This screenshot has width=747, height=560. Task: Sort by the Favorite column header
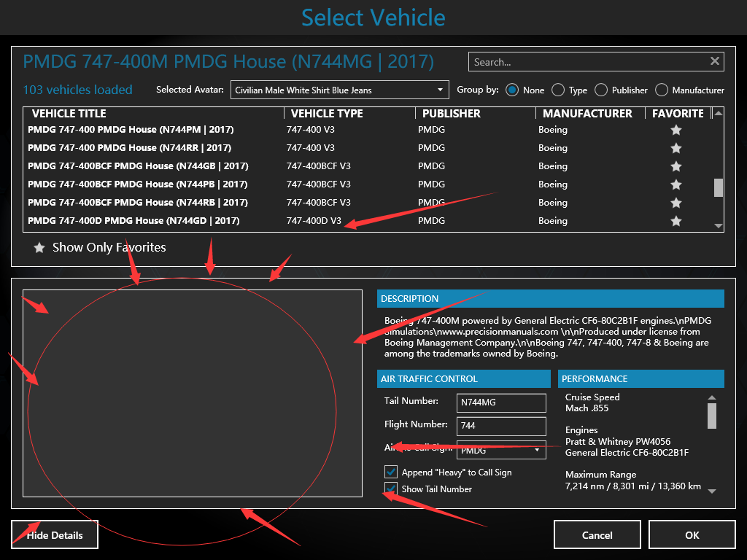[678, 113]
